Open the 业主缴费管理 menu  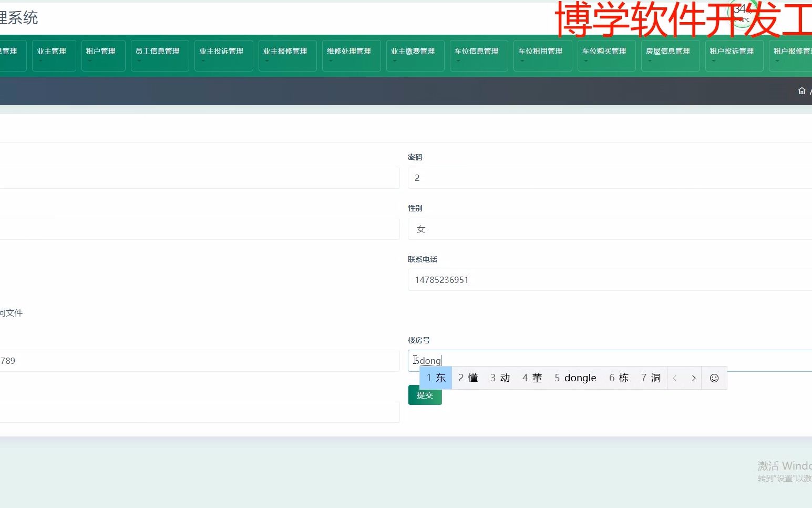pos(415,55)
